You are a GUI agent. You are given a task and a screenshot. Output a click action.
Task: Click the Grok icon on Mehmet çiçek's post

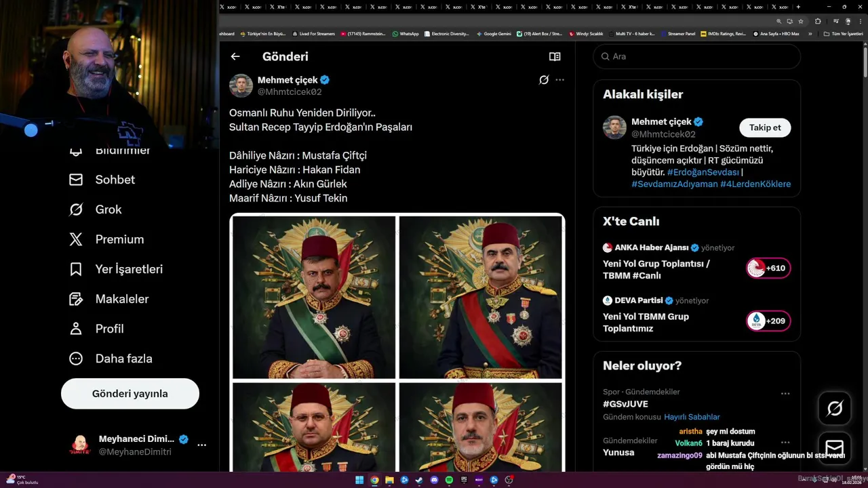(544, 80)
